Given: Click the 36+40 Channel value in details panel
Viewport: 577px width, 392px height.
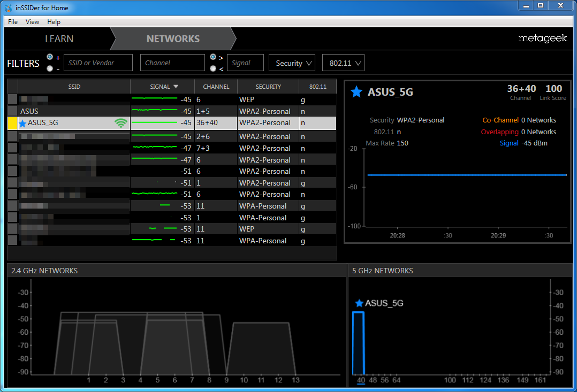Looking at the screenshot, I should 521,89.
